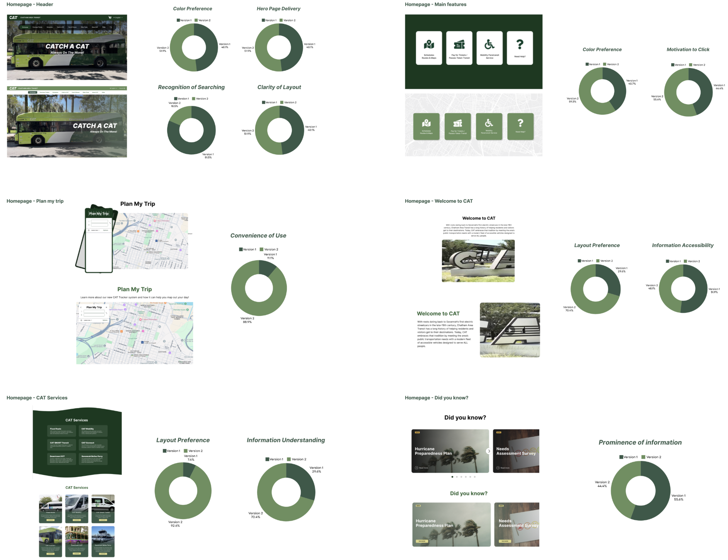Select FAQs in the dark header navigation
The width and height of the screenshot is (728, 560).
pos(104,27)
